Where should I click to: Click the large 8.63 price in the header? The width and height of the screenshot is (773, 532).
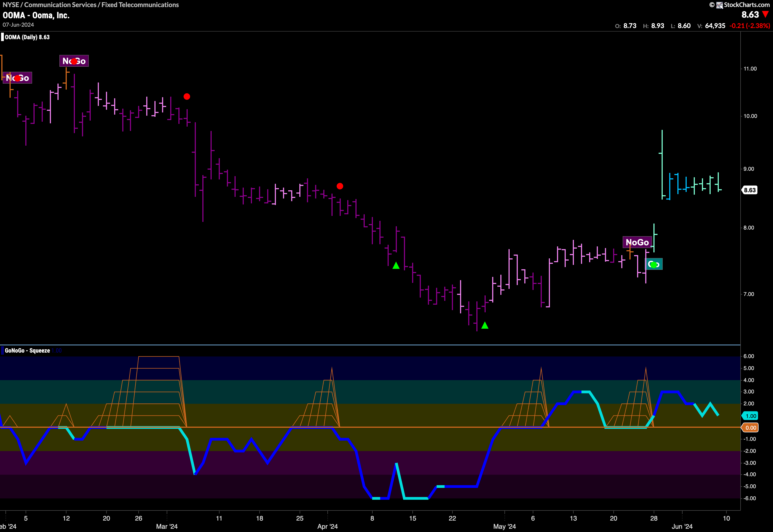750,15
